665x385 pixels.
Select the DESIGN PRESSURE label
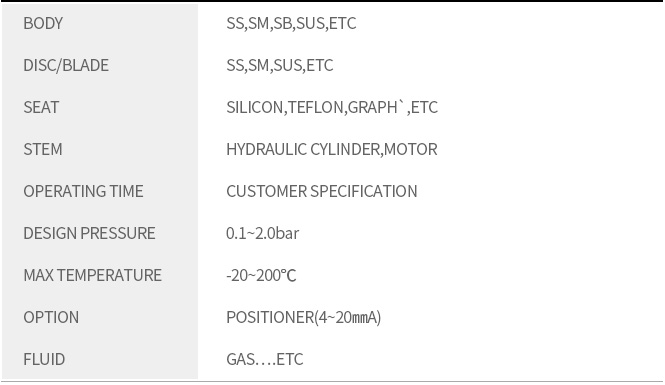pyautogui.click(x=89, y=233)
